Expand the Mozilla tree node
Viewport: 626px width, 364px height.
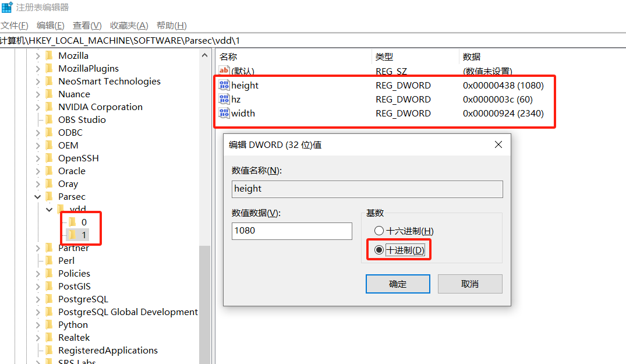(38, 56)
